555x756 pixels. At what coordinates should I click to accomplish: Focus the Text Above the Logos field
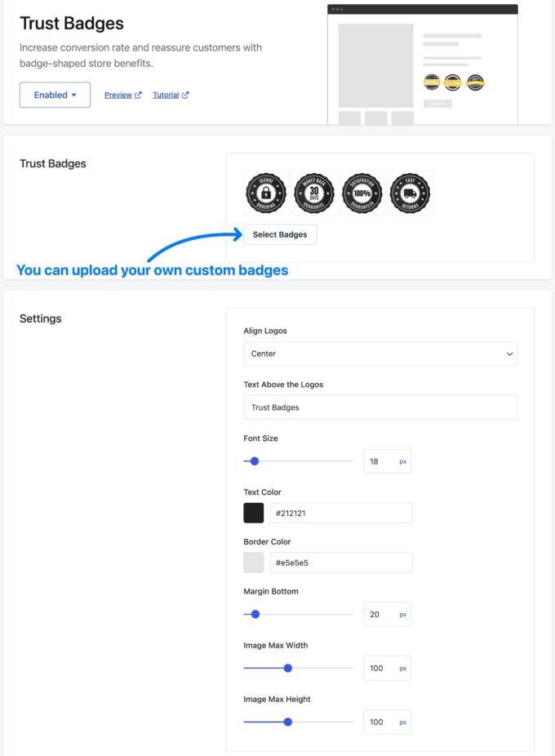coord(380,407)
